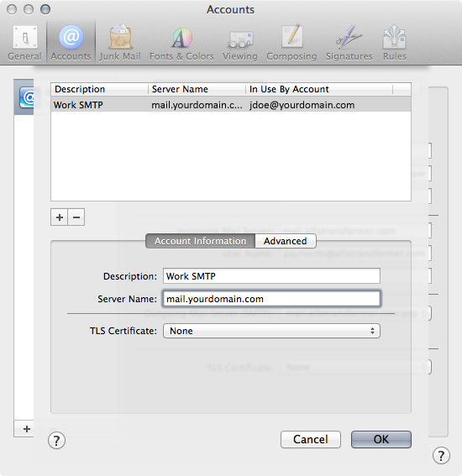Add a new SMTP server with plus button

pyautogui.click(x=60, y=217)
